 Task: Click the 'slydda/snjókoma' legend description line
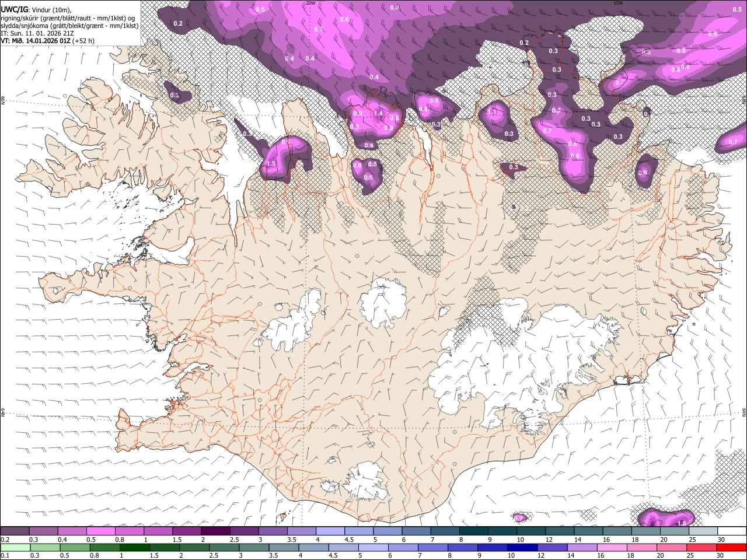pos(69,26)
